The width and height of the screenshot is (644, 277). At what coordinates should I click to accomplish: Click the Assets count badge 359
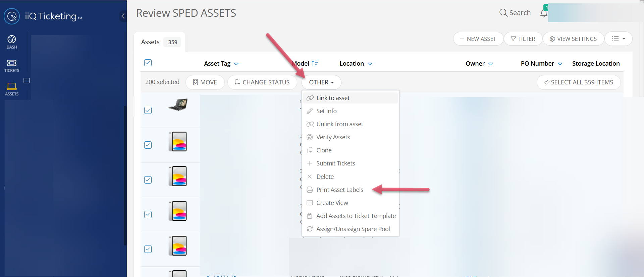172,42
